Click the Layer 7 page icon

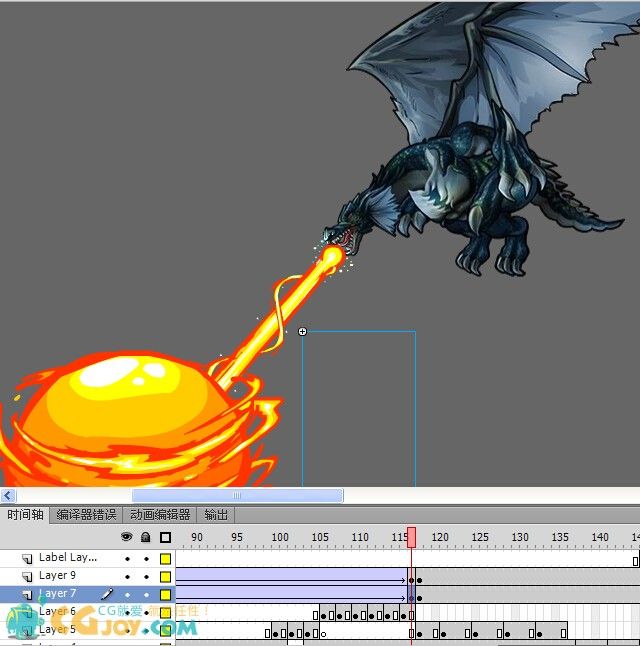(x=27, y=595)
